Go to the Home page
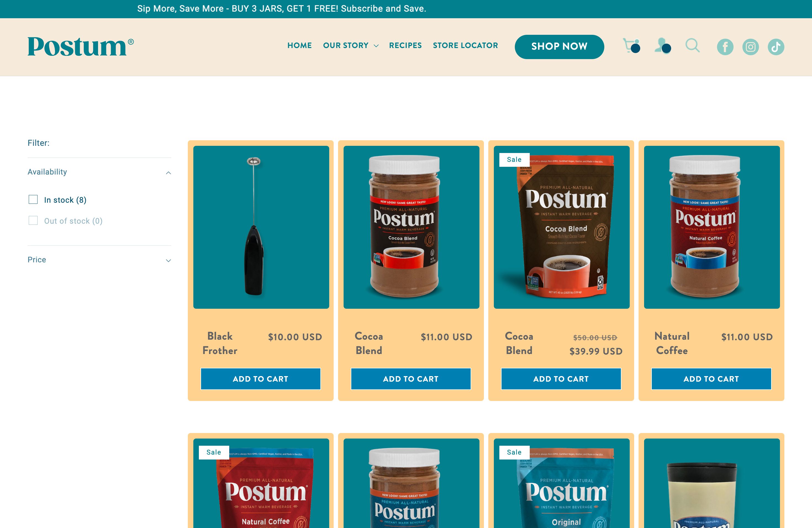 [x=300, y=45]
